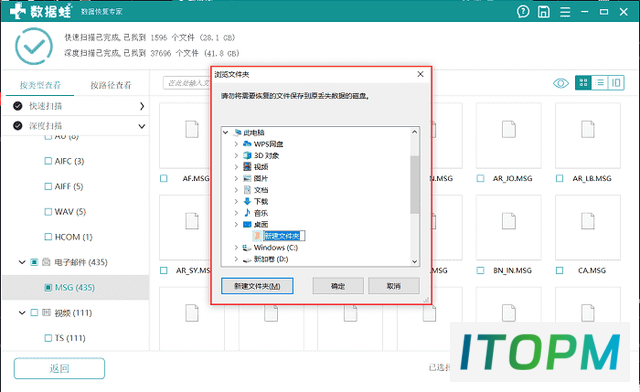Check the HCOM (1) checkbox
Screen dimensions: 640x392
[48, 237]
